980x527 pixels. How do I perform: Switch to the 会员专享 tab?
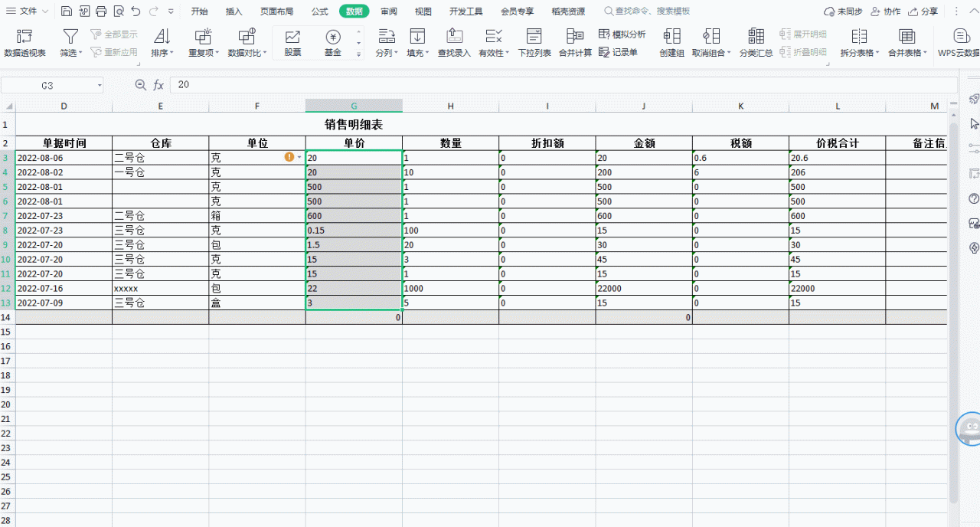pyautogui.click(x=518, y=11)
